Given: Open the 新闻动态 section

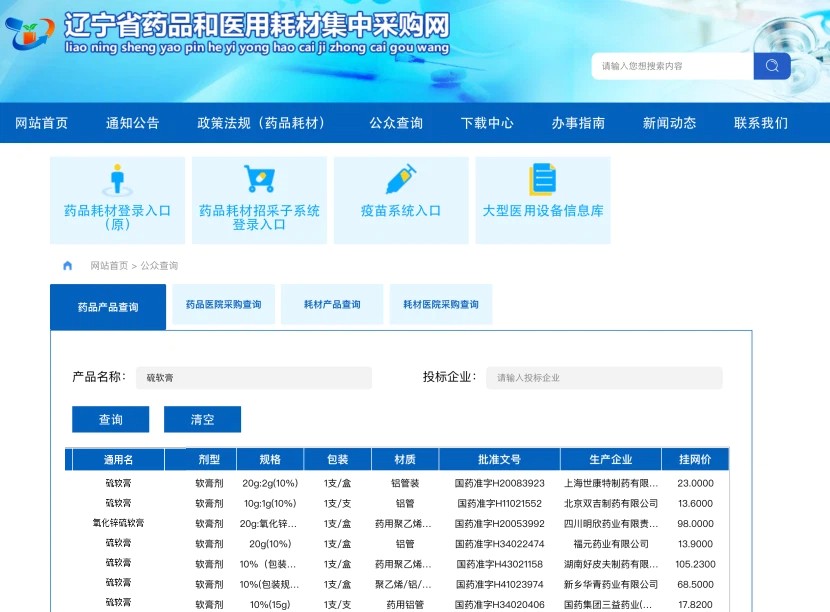Looking at the screenshot, I should [667, 122].
